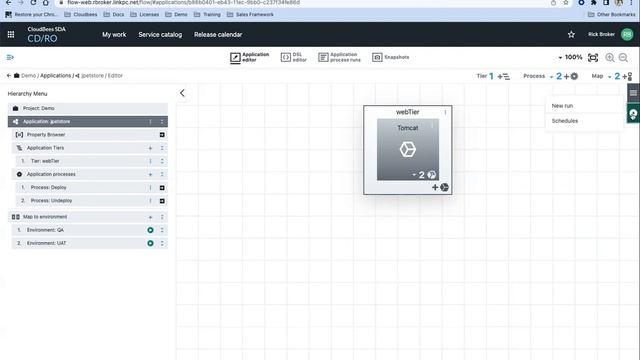Open actions menu for Process Deploy
Image resolution: width=640 pixels, height=360 pixels.
(150, 188)
